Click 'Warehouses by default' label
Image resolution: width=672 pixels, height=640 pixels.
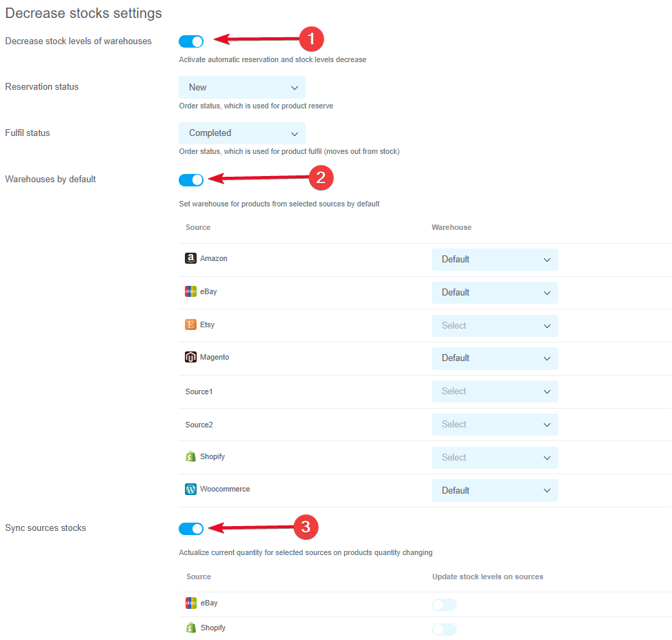click(x=50, y=180)
